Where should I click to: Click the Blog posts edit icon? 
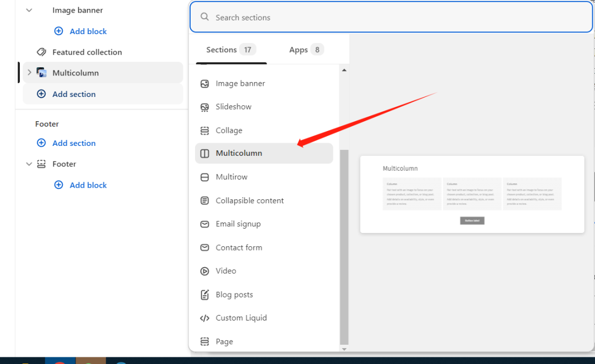click(204, 295)
